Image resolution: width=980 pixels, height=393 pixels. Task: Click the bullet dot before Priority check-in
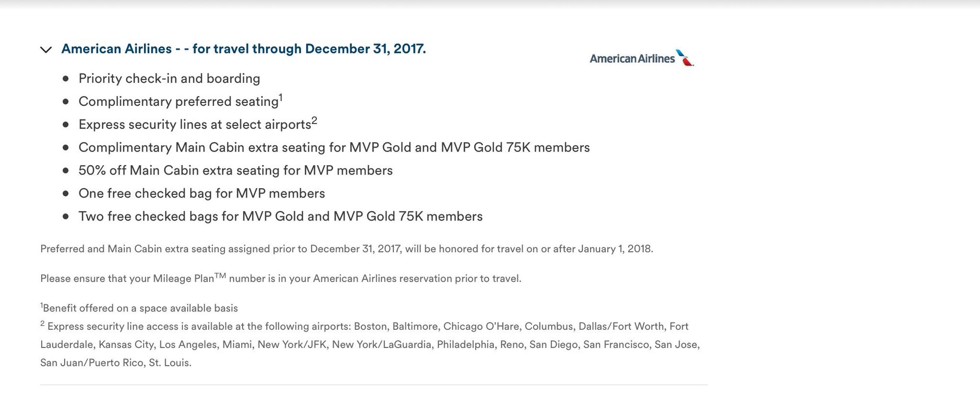point(66,78)
